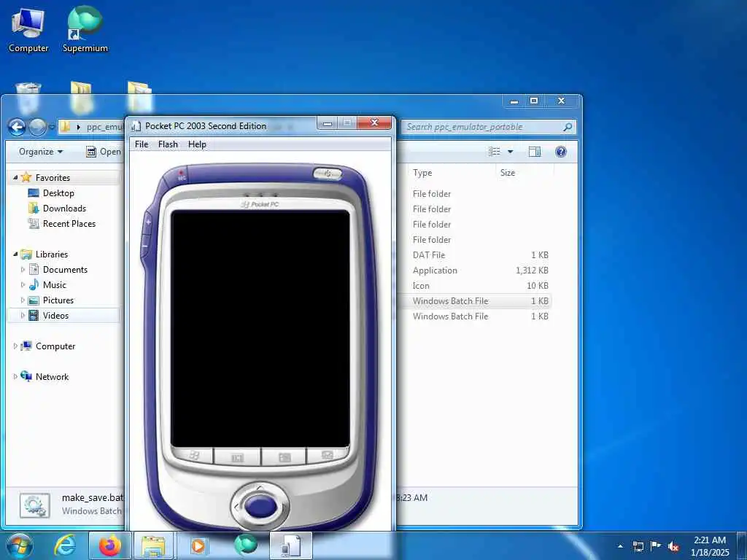Click the black emulator screen
Screen dimensions: 747x560
click(x=260, y=329)
